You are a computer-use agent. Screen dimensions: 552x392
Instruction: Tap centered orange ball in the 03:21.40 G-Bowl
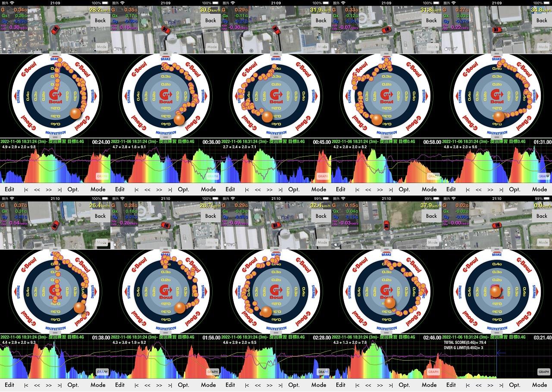point(496,292)
